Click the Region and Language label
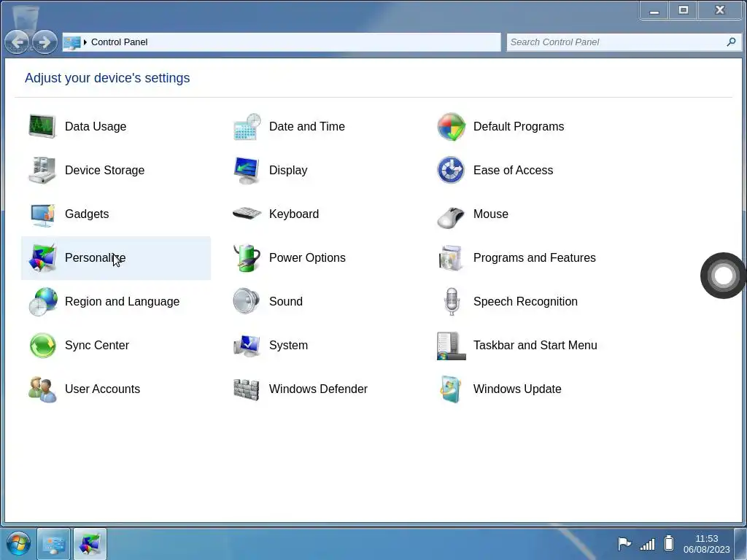 pyautogui.click(x=122, y=302)
